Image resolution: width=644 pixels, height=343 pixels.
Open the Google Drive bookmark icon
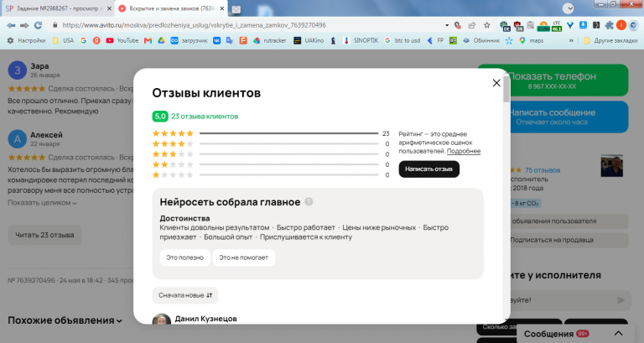coord(161,40)
